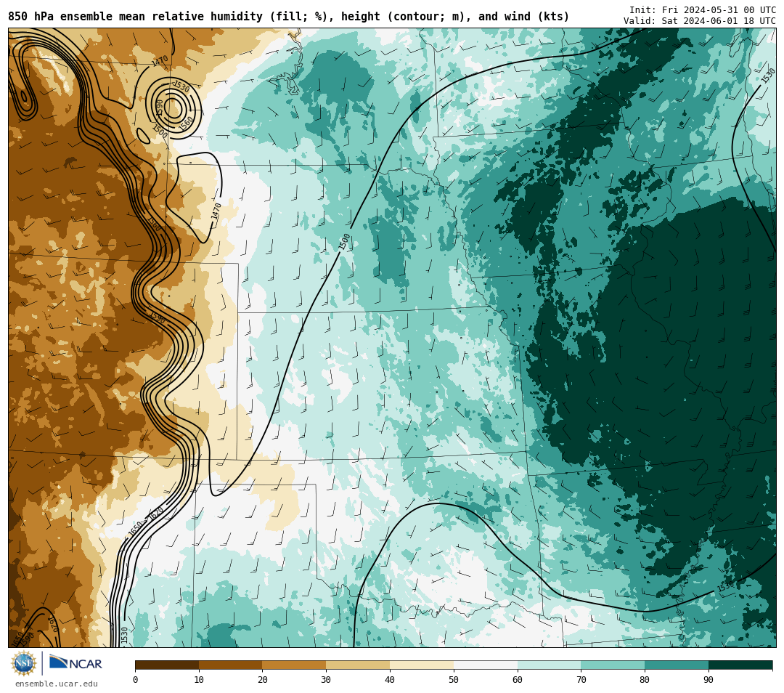Viewport: 784px width, 693px height.
Task: Click the ensemble.ucar.edu text
Action: (57, 684)
